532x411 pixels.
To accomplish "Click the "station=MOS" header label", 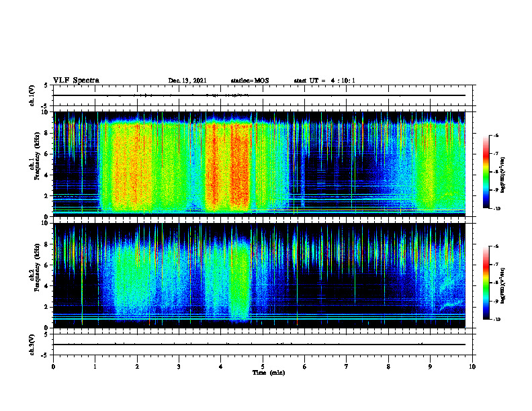I will pyautogui.click(x=250, y=81).
